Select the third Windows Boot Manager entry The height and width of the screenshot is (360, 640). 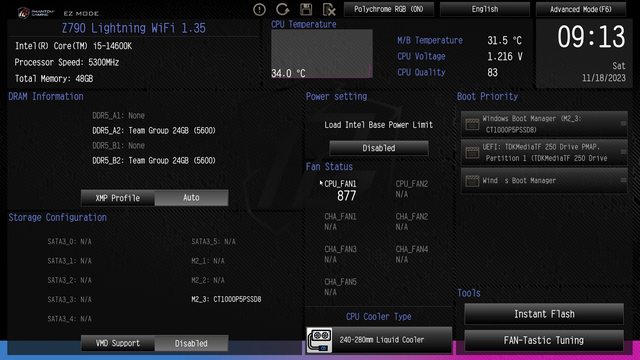[544, 180]
